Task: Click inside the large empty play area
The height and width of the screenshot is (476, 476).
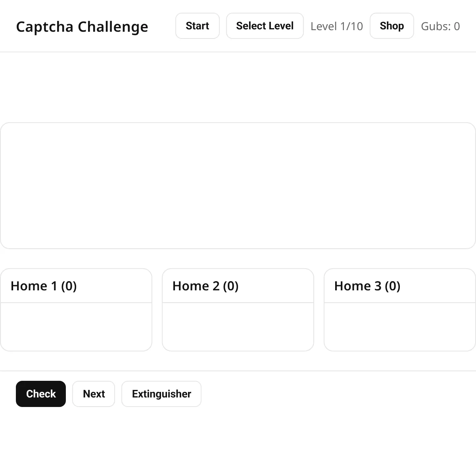Action: pos(238,186)
